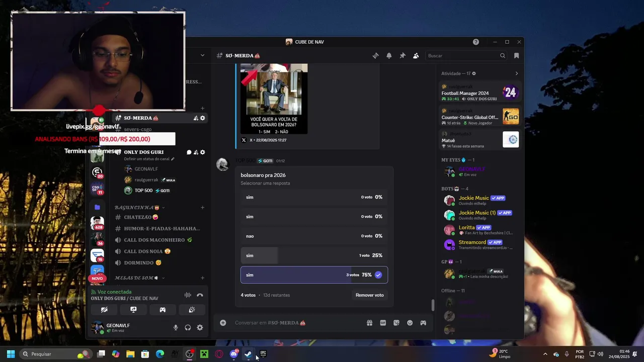644x362 pixels.
Task: Join CALL DOS NOIA voice channel
Action: pyautogui.click(x=158, y=251)
